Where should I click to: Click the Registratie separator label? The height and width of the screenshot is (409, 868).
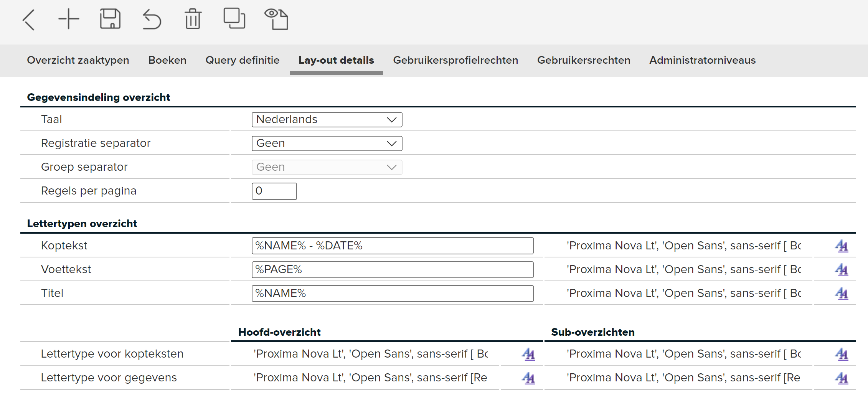(x=96, y=143)
